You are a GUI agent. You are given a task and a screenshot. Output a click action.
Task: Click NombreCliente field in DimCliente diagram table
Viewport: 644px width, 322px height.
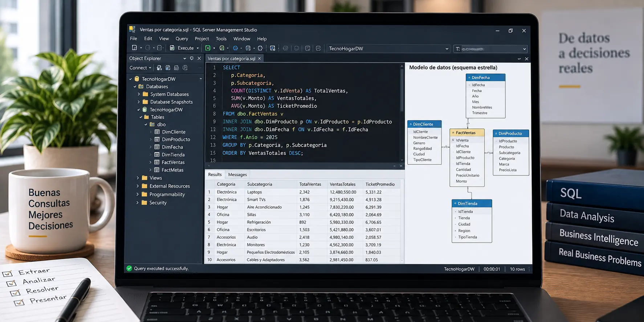tap(425, 137)
